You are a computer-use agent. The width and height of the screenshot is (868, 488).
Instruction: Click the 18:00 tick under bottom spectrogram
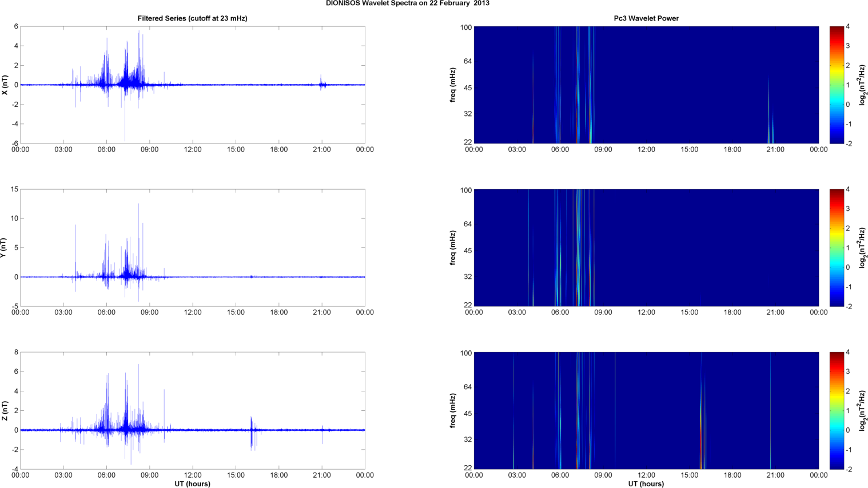[x=732, y=475]
